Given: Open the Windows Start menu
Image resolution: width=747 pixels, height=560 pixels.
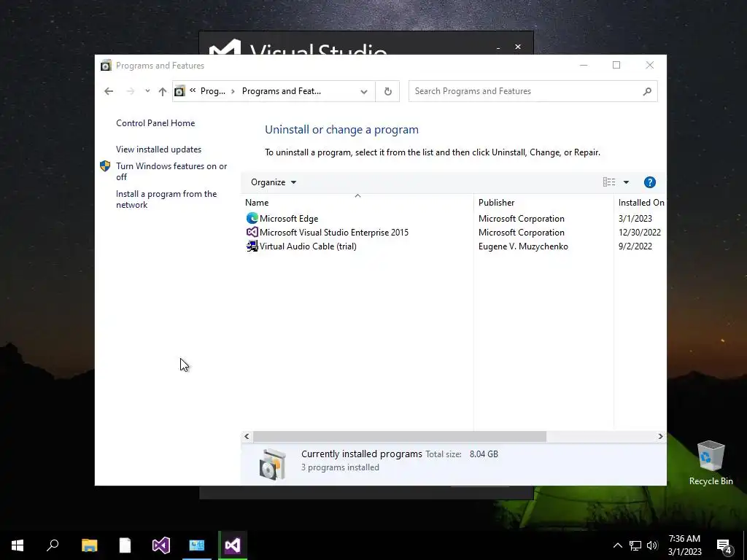Looking at the screenshot, I should click(x=18, y=545).
